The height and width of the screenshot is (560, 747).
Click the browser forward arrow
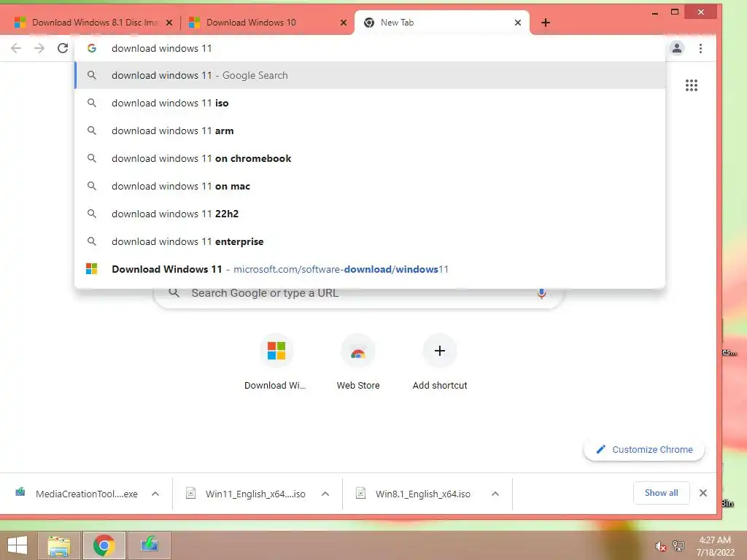pos(39,48)
